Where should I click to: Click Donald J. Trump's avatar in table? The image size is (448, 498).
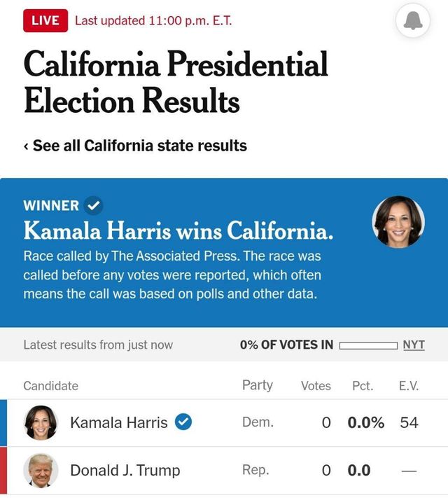41,470
